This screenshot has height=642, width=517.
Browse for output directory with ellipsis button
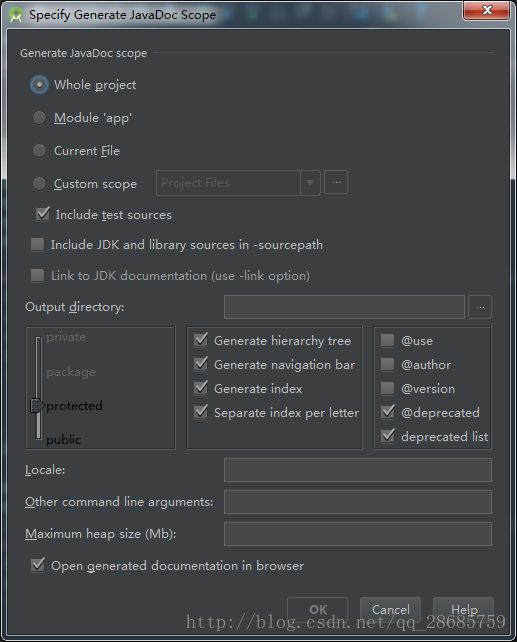coord(480,307)
